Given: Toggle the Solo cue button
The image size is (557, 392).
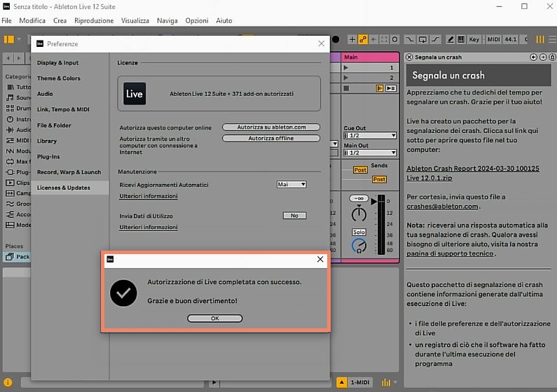Looking at the screenshot, I should click(x=359, y=232).
